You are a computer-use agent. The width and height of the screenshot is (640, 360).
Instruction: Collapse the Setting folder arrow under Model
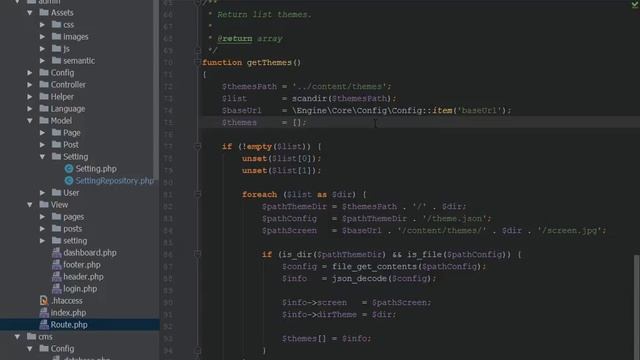coord(42,157)
